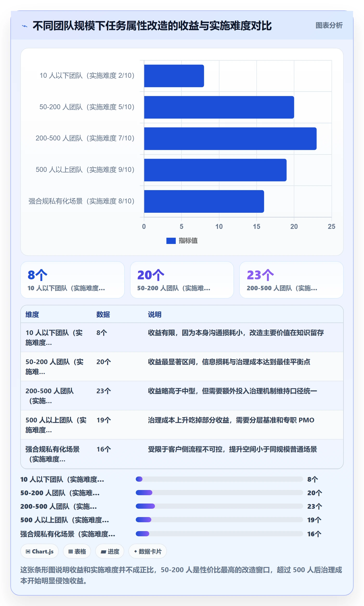Click the bar for 500 人以上团队
The image size is (364, 606).
[x=215, y=170]
